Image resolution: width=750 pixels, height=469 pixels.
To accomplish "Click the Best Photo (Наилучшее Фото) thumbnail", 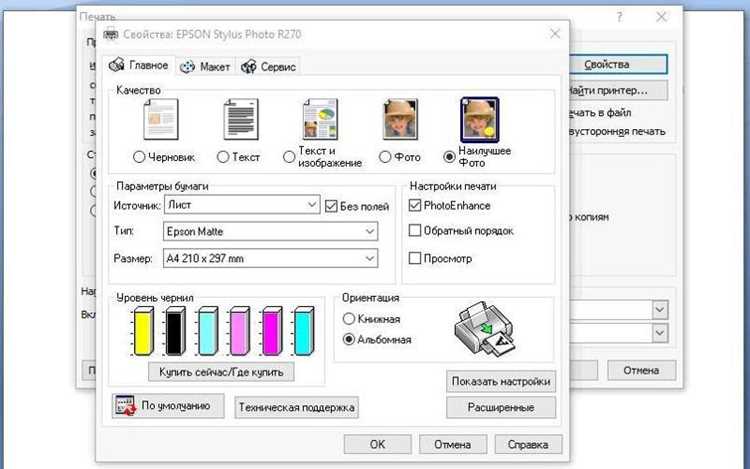I will coord(480,120).
